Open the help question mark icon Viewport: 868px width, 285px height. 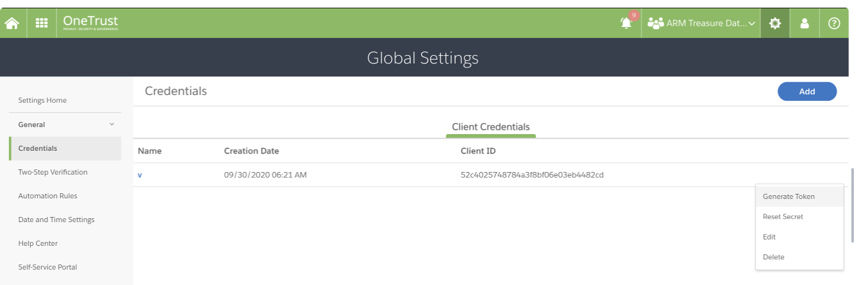coord(834,24)
